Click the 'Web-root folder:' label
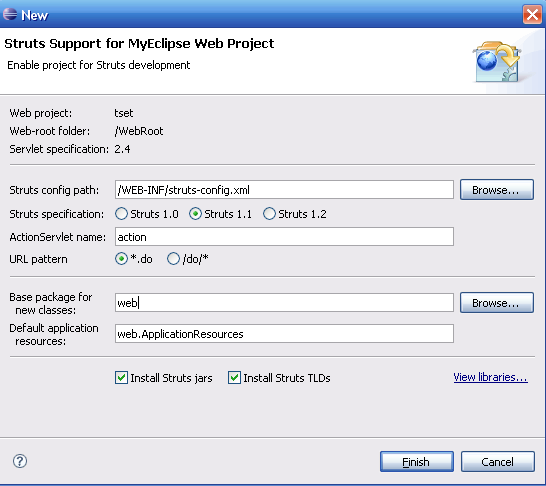 (49, 131)
